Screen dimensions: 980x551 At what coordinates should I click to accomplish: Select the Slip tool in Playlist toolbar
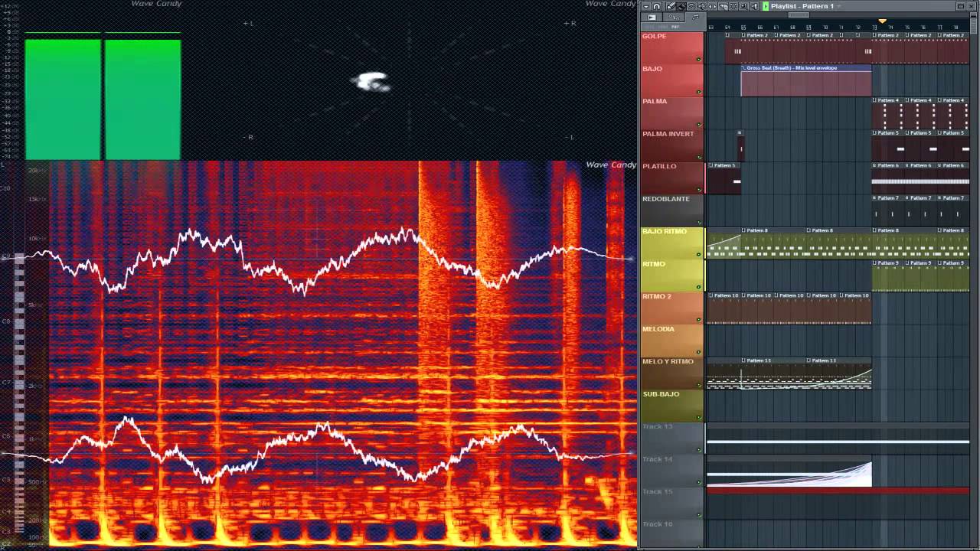coord(713,6)
